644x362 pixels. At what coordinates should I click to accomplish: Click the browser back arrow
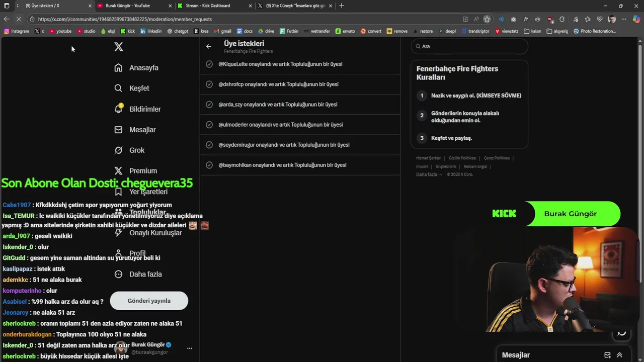(7, 19)
